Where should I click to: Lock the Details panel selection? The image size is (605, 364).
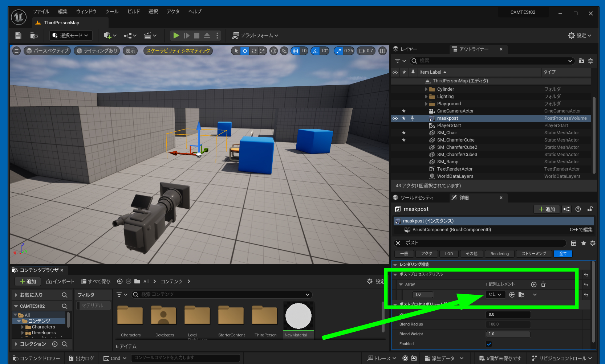tap(590, 209)
